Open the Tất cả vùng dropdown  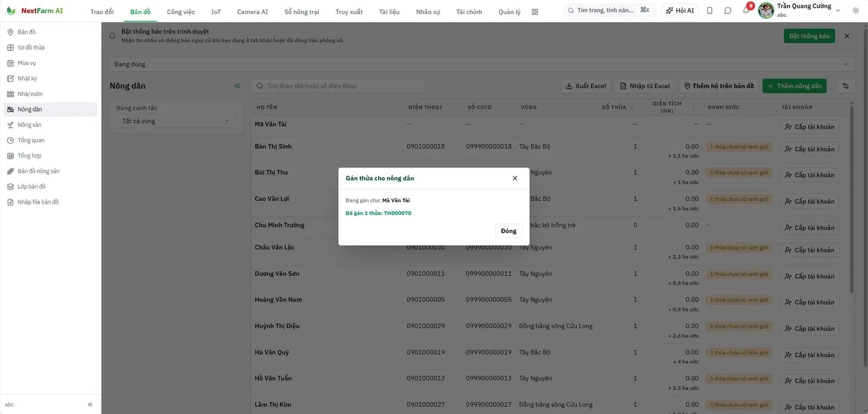(176, 121)
